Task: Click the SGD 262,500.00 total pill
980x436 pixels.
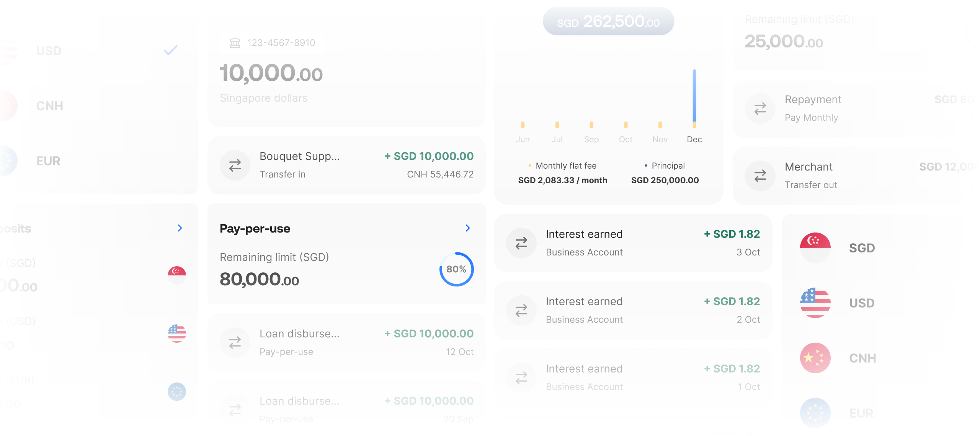Action: [608, 21]
